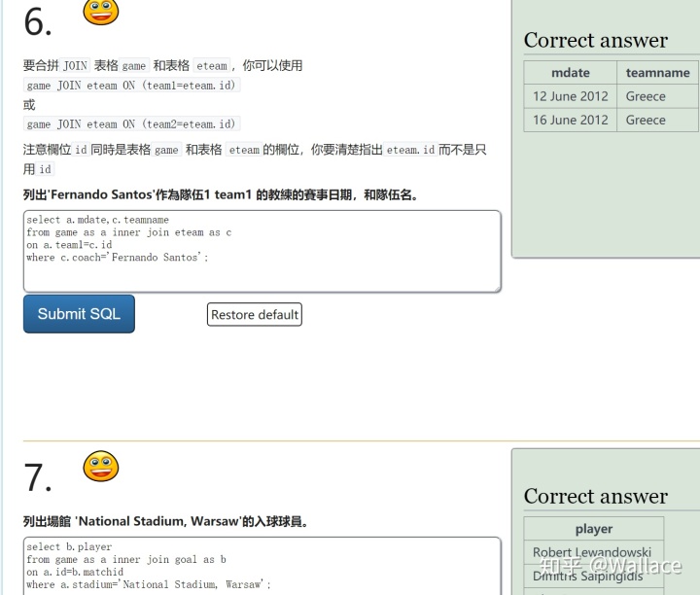Click the Greece cell in the 12 June row
Image resolution: width=700 pixels, height=595 pixels.
(x=657, y=96)
